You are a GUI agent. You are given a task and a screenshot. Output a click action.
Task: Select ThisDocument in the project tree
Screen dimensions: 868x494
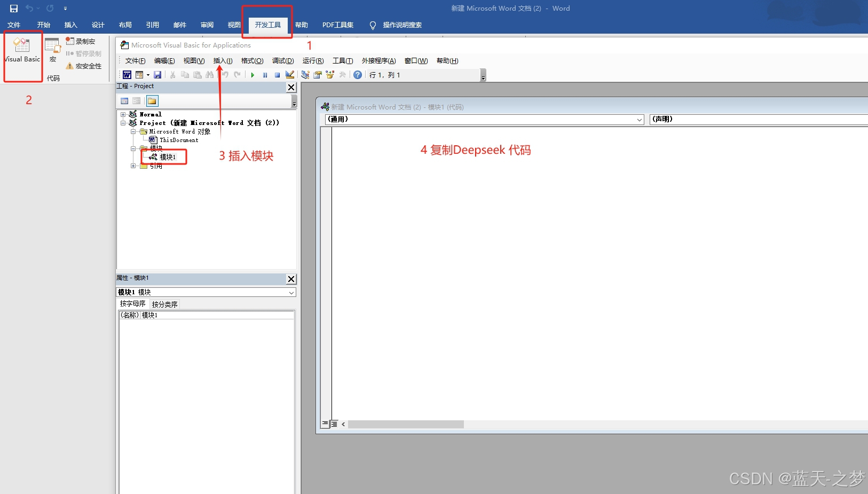179,140
